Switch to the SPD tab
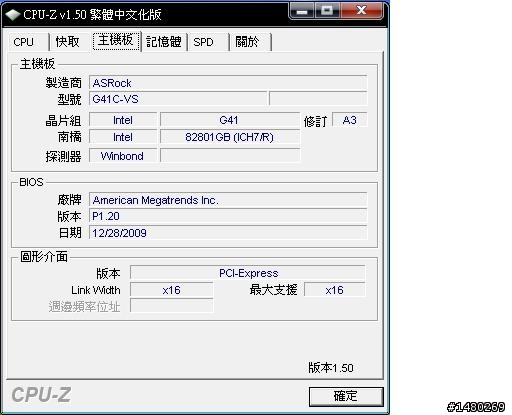The width and height of the screenshot is (512, 415). coord(209,42)
